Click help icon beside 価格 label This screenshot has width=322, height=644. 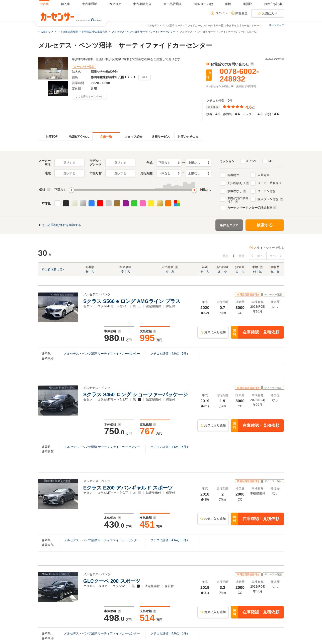click(x=49, y=190)
